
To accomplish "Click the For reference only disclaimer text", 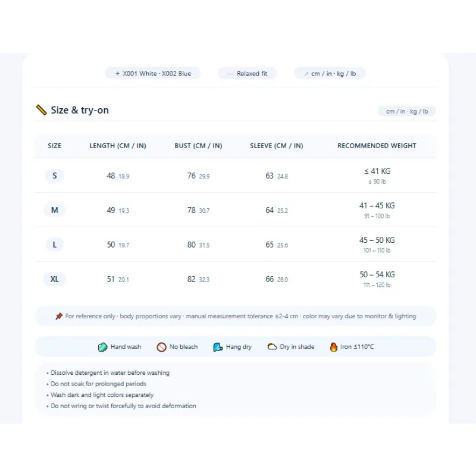I will tap(240, 317).
